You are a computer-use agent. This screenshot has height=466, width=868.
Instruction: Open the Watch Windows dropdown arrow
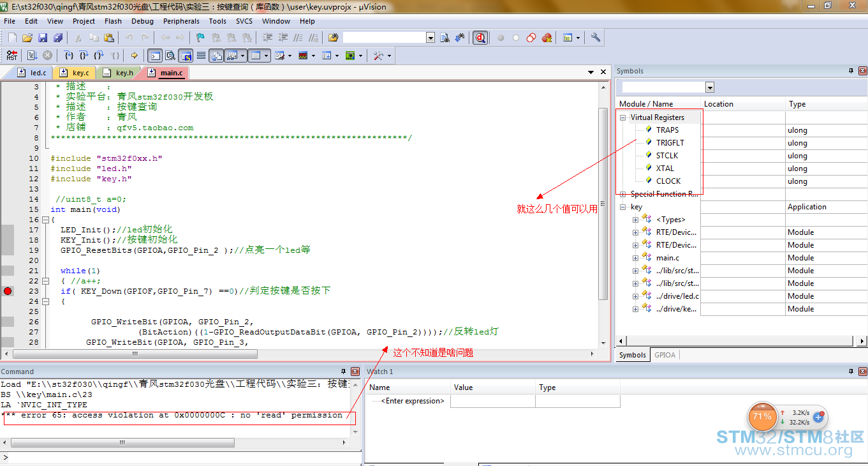tap(243, 56)
